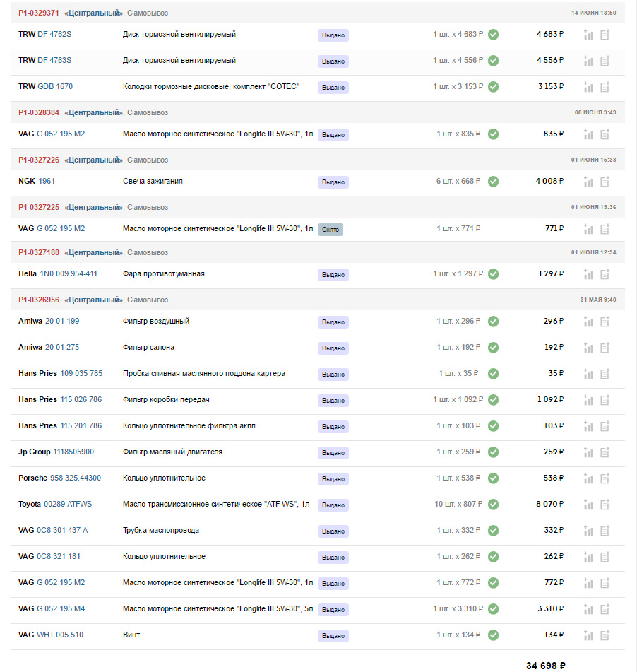Open part number DF 4762S
Screen dimensions: 637x672
[x=54, y=34]
